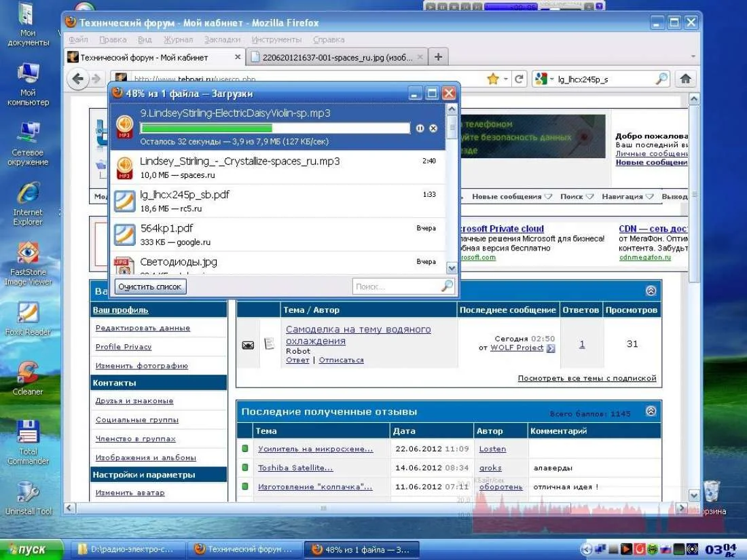This screenshot has width=747, height=560.
Task: Open URL history dropdown next to star
Action: point(505,79)
